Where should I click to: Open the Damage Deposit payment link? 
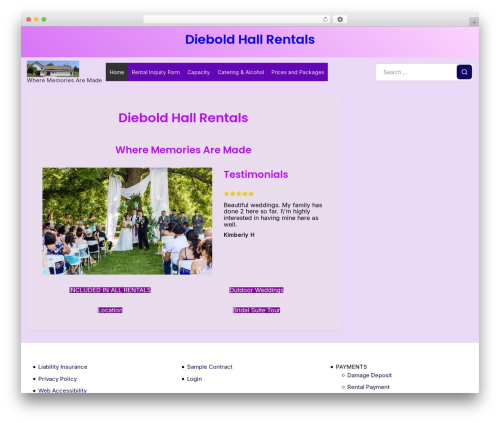pos(369,375)
